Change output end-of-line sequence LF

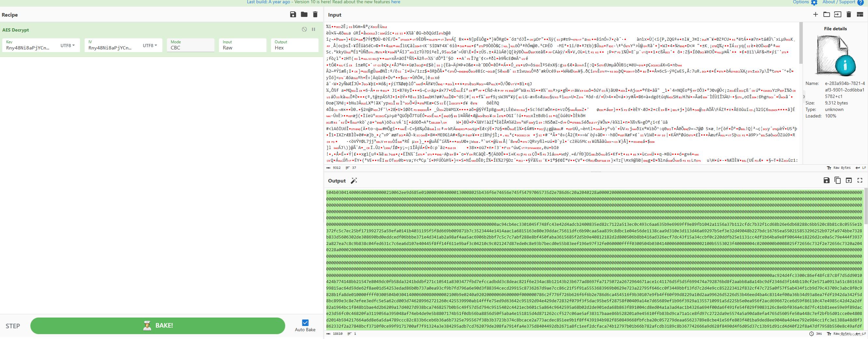[x=861, y=333]
